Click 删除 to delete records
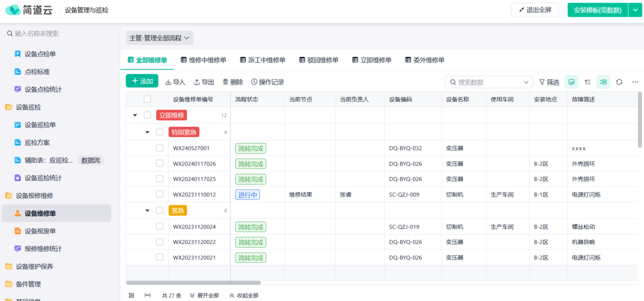The image size is (644, 301). (233, 82)
